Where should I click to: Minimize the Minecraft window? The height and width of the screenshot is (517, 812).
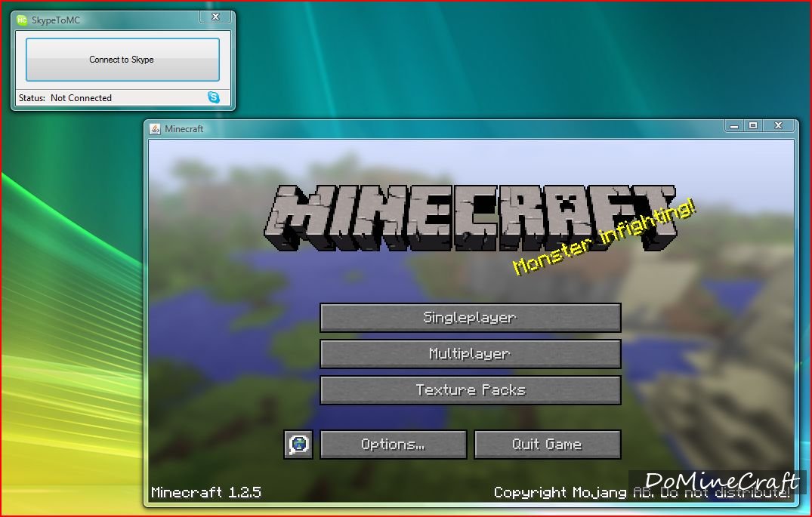point(733,126)
